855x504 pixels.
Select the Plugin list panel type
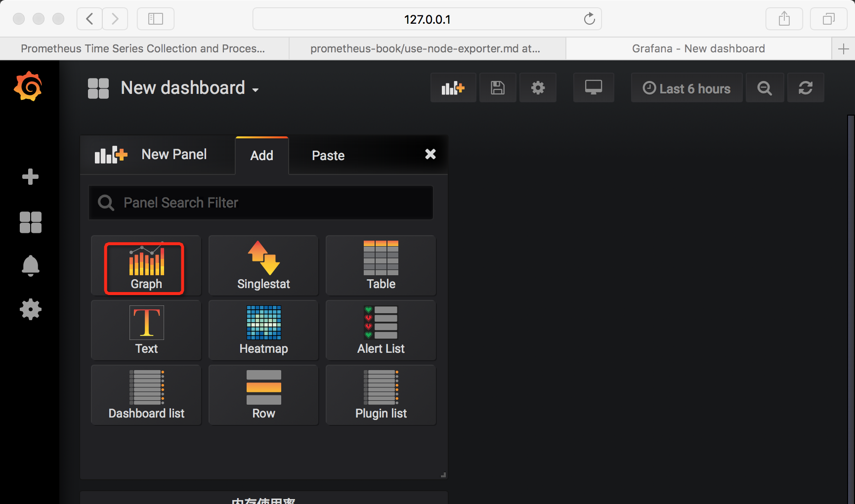coord(381,395)
